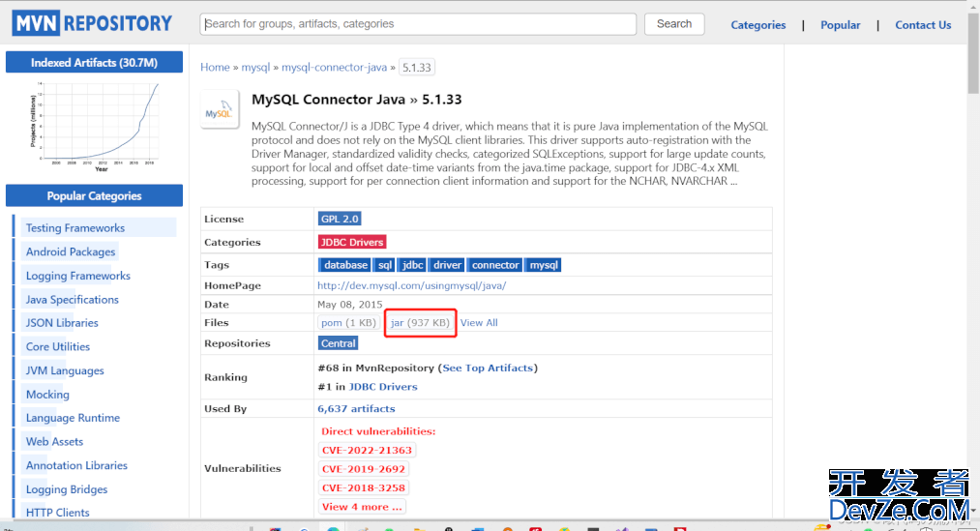The width and height of the screenshot is (980, 531).
Task: Open Web Assets category
Action: pos(54,442)
